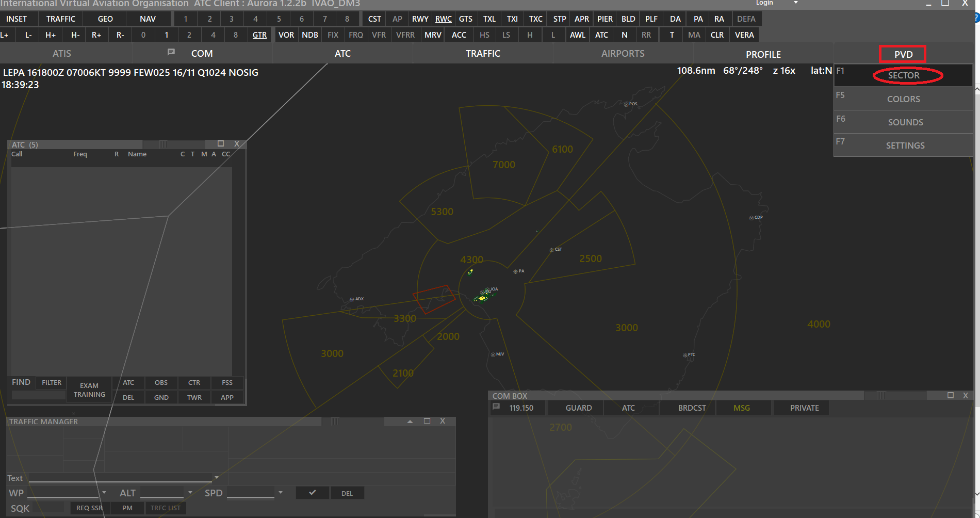Confirm entry with the checkmark button
Viewport: 980px width, 518px height.
[313, 493]
